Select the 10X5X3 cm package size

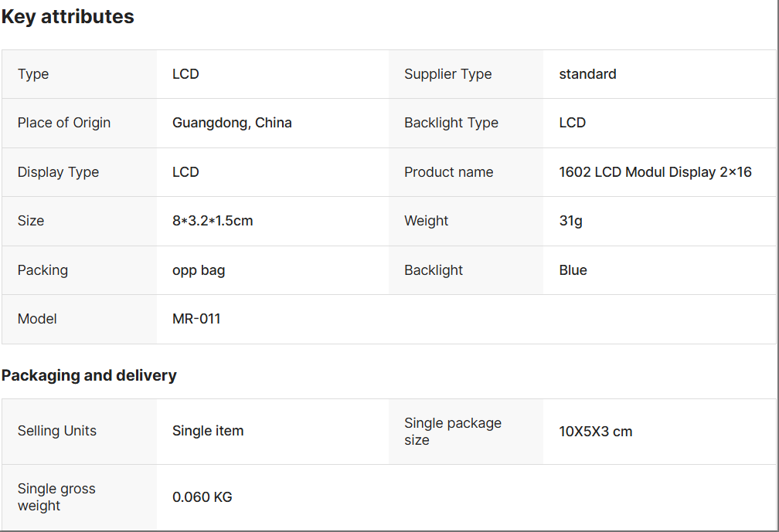pos(596,432)
